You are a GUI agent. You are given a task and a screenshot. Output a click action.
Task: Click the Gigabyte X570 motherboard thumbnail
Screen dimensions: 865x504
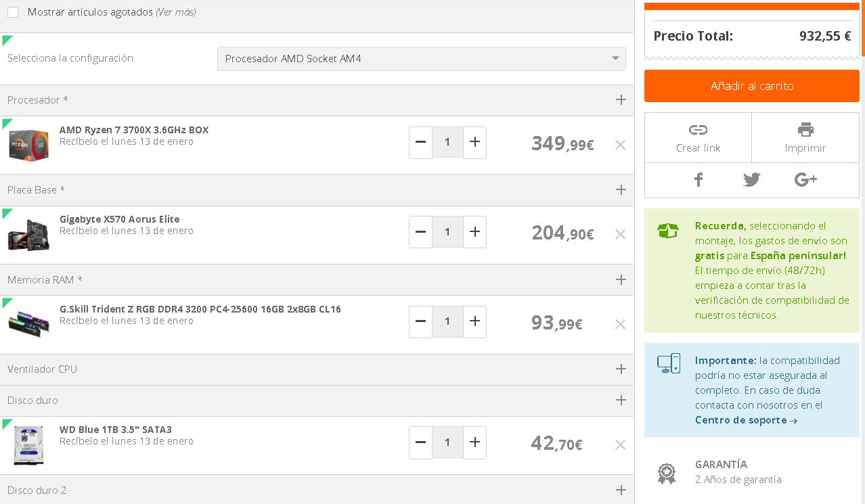tap(28, 234)
